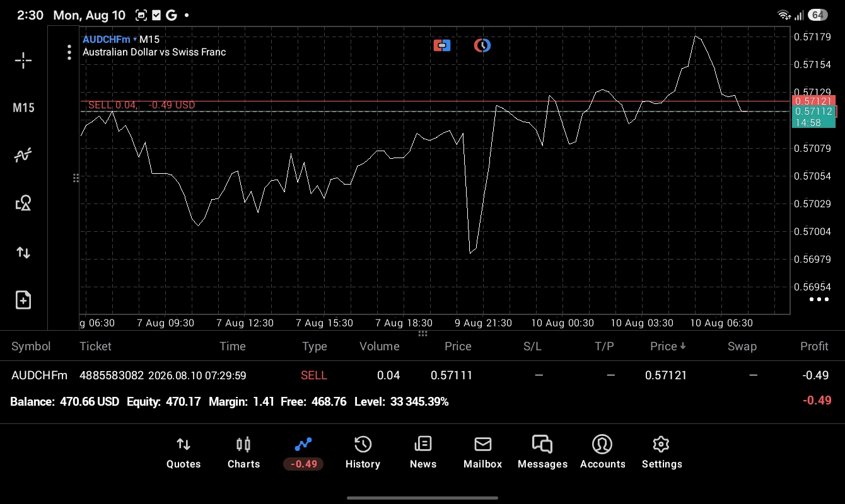
Task: Grab the chart-trade panel divider handle
Action: point(422,333)
